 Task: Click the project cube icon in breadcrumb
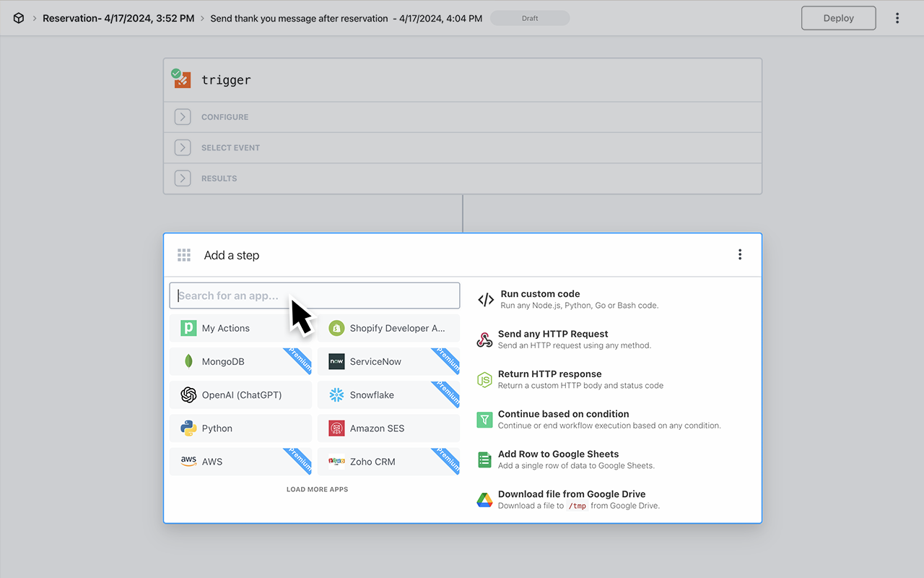point(19,18)
